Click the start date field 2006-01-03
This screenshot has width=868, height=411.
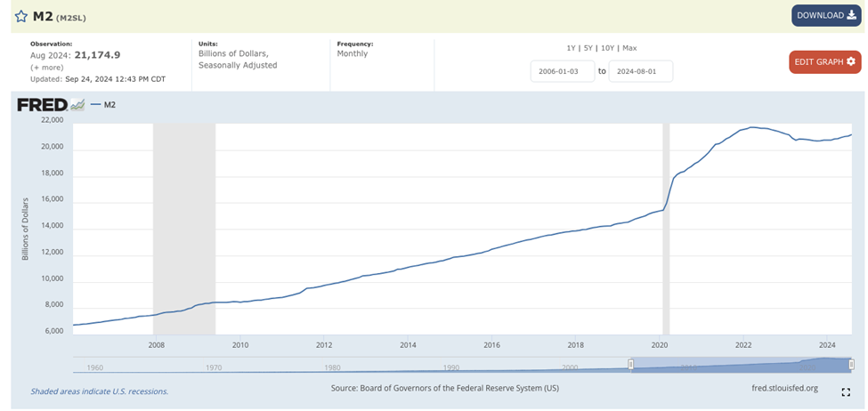562,71
